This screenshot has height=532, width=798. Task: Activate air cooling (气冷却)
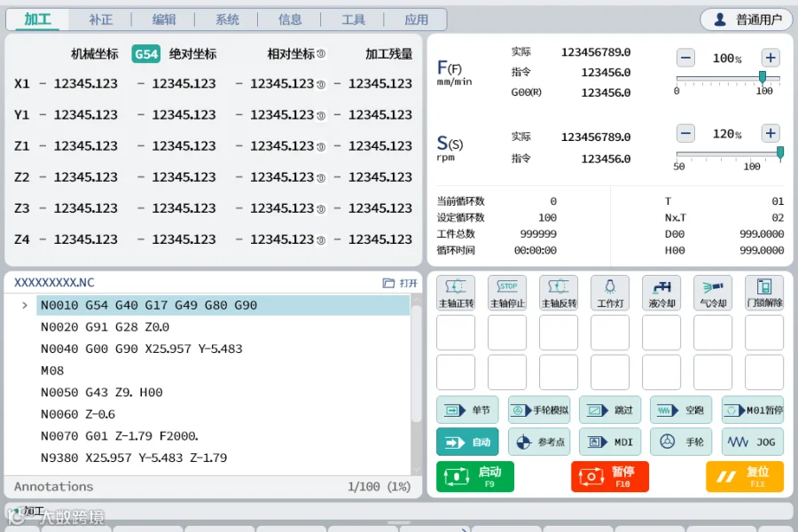point(713,293)
